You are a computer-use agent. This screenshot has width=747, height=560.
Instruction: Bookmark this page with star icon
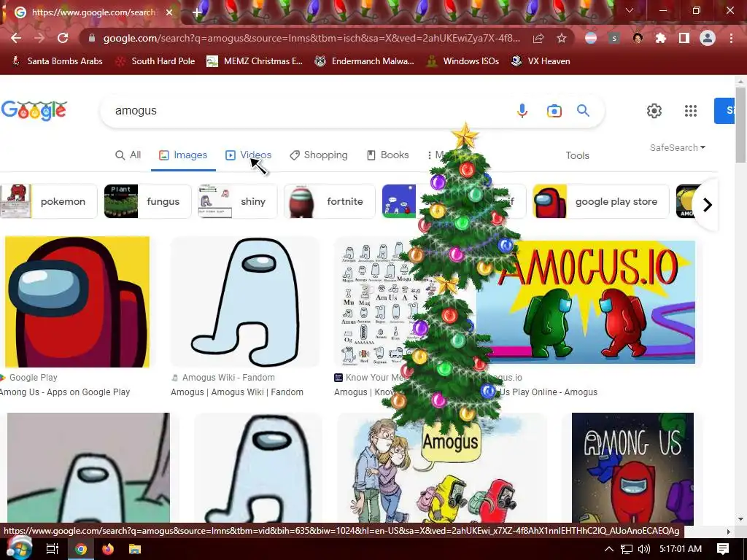point(562,38)
